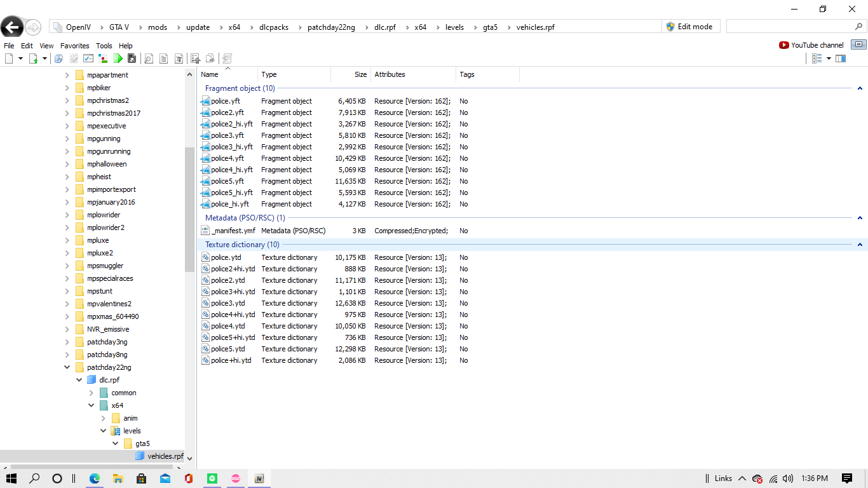Collapse the Texture dictionary group
The width and height of the screenshot is (868, 488).
click(860, 245)
